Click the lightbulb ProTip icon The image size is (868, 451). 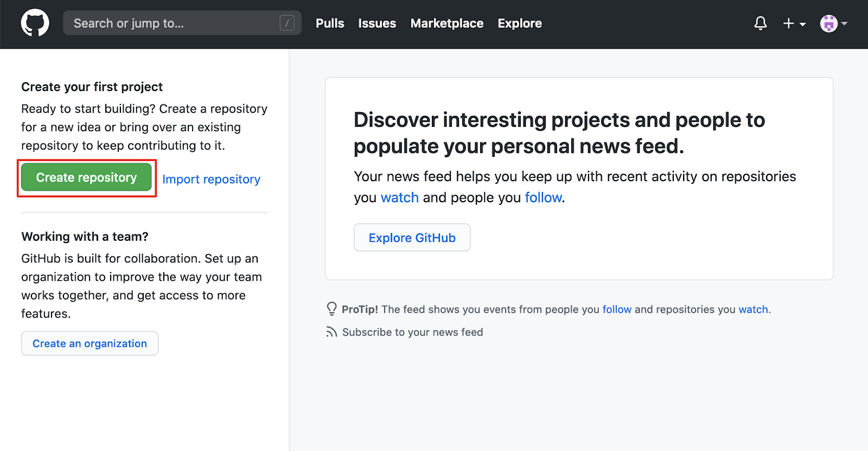click(331, 309)
